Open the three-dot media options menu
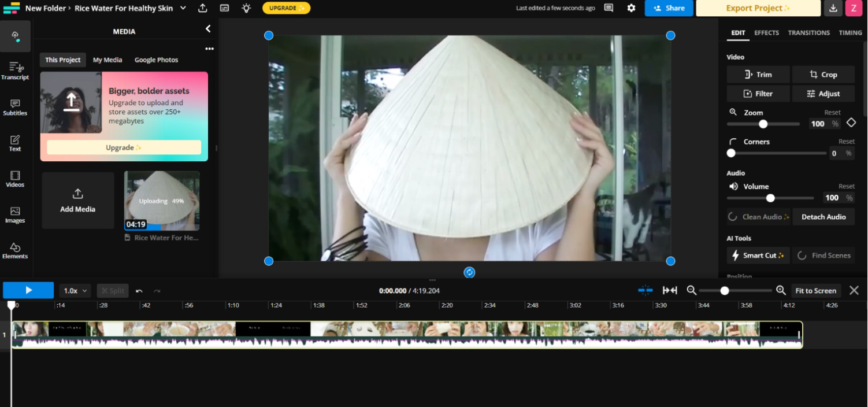 209,49
